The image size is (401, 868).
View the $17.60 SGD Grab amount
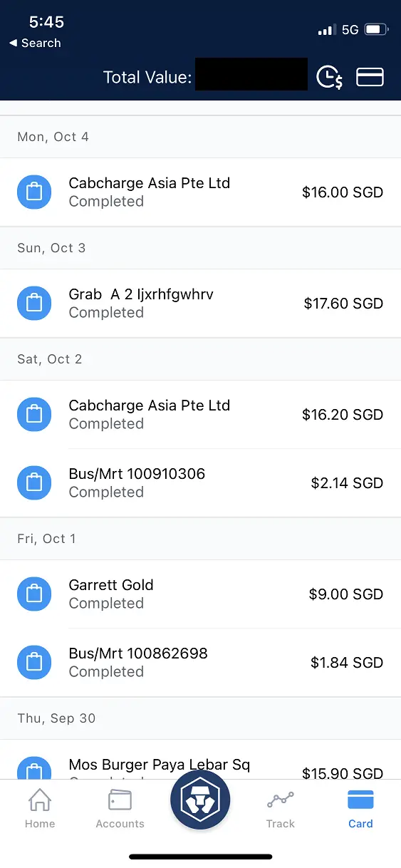pos(343,304)
